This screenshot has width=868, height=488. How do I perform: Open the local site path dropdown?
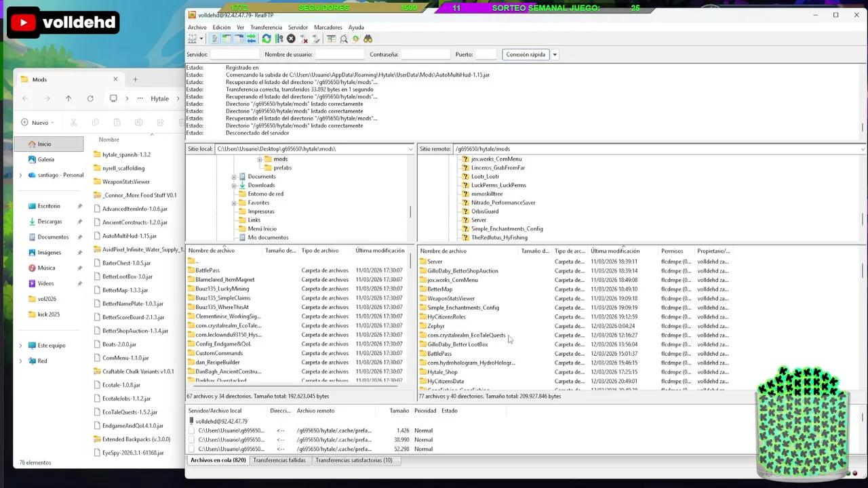(x=410, y=149)
